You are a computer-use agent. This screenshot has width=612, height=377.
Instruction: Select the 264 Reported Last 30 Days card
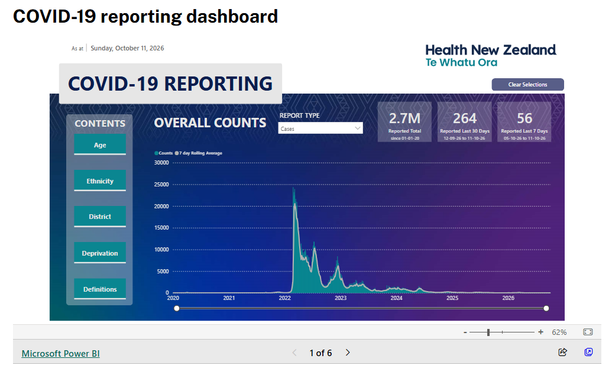point(464,122)
